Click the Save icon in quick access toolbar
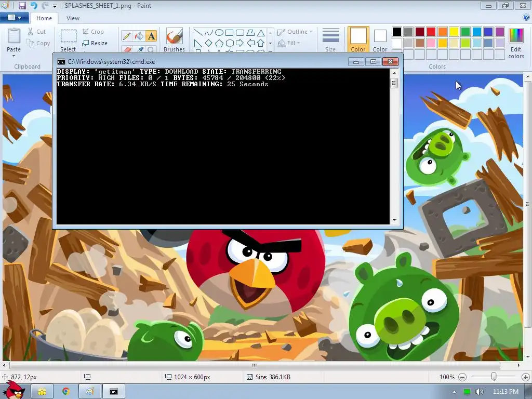532x399 pixels. pyautogui.click(x=22, y=5)
